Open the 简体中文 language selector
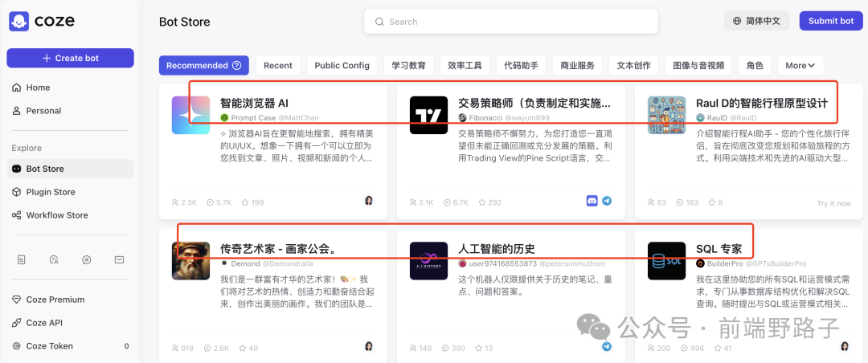Screen dimensions: 868x363 [757, 21]
